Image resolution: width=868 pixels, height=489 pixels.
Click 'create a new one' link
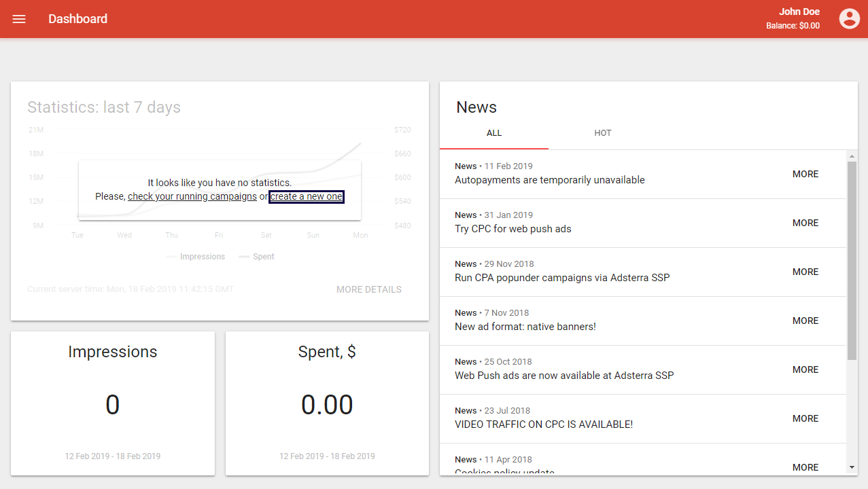(307, 197)
